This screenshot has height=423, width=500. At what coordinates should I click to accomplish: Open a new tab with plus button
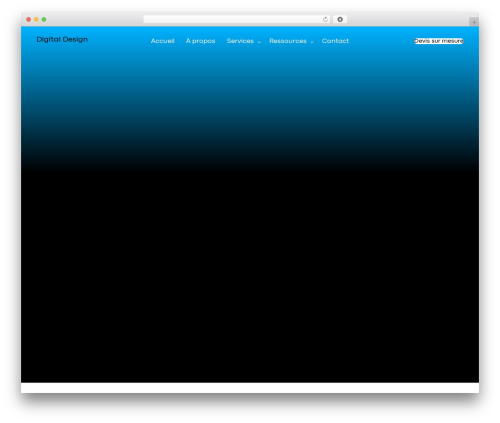coord(474,22)
